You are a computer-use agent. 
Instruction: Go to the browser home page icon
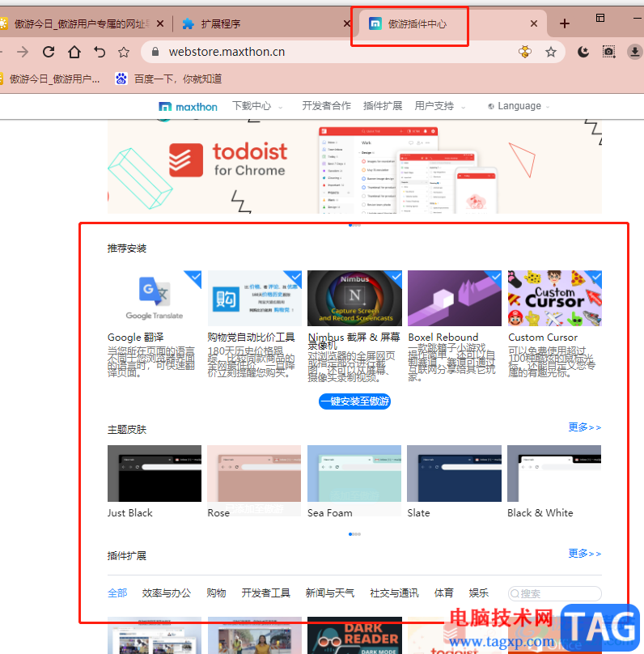tap(74, 52)
